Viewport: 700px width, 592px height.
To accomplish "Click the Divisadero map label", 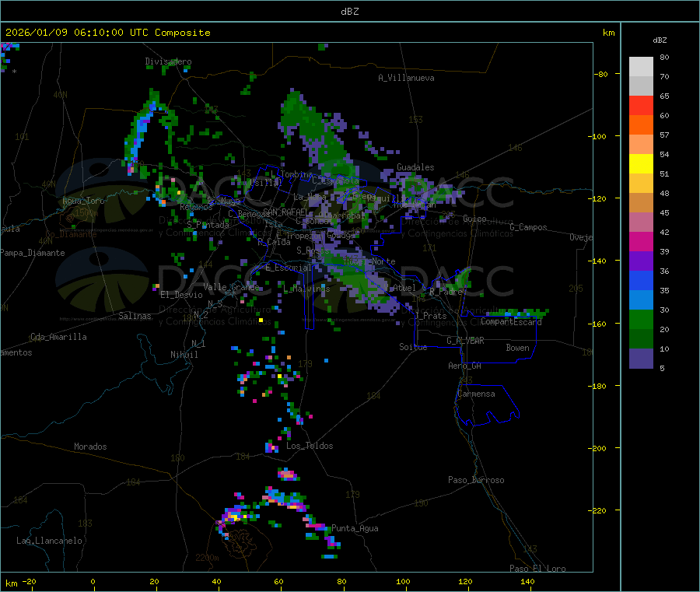I will pos(168,61).
